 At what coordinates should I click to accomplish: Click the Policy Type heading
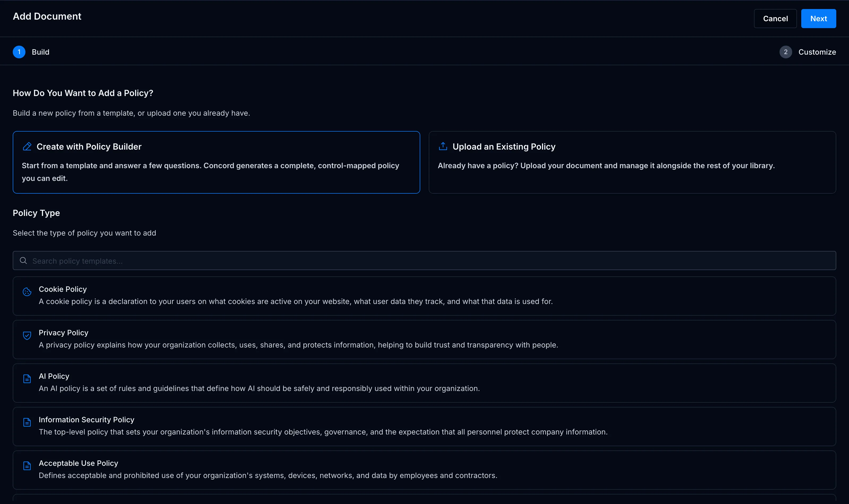[x=36, y=213]
